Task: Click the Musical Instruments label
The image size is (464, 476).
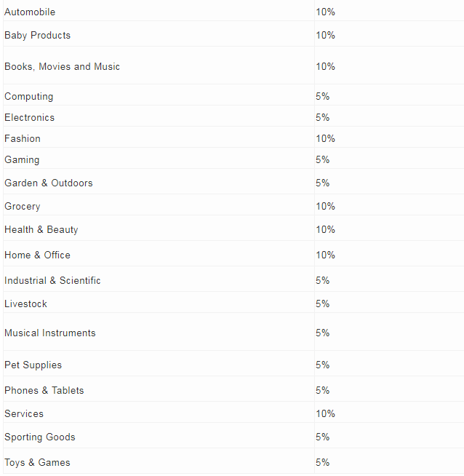Action: pos(50,333)
